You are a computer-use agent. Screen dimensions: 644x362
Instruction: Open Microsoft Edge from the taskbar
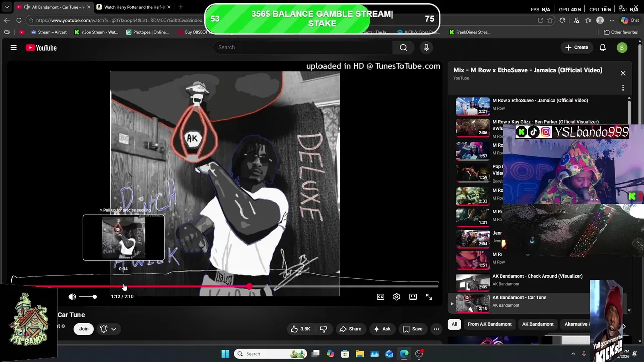[404, 354]
